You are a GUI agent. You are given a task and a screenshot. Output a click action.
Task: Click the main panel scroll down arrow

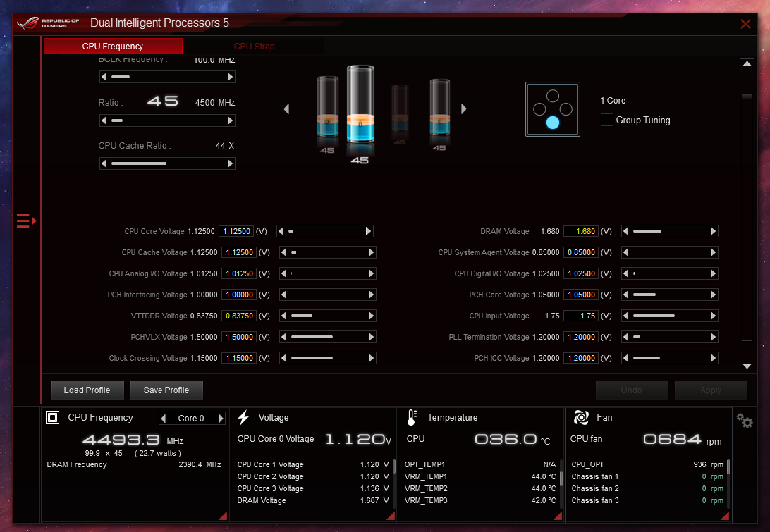(747, 366)
